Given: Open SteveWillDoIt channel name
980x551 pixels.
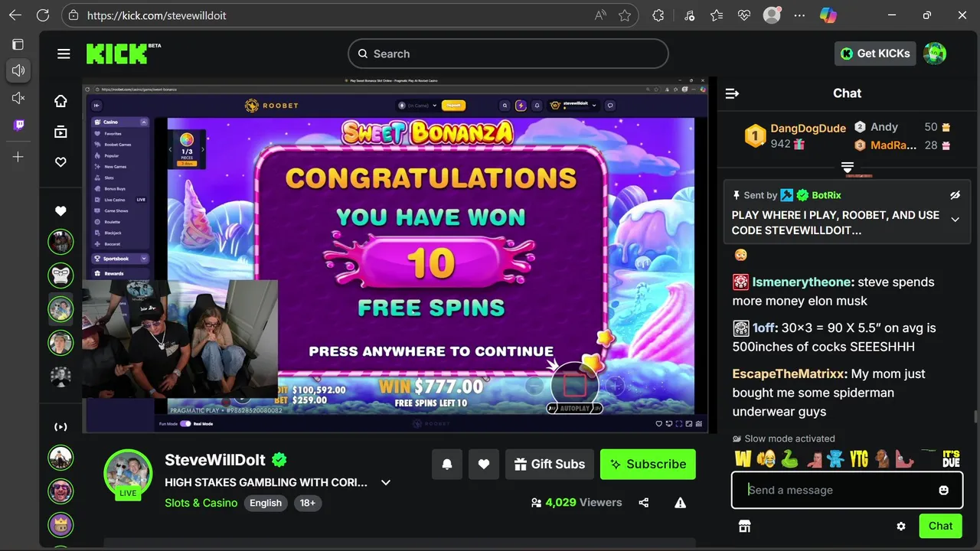Looking at the screenshot, I should [215, 460].
